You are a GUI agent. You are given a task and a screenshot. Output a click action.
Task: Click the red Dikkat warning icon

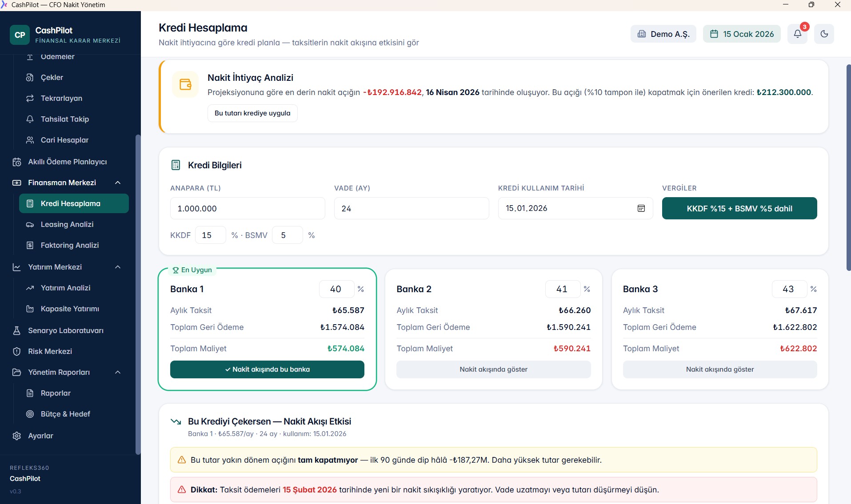[182, 490]
